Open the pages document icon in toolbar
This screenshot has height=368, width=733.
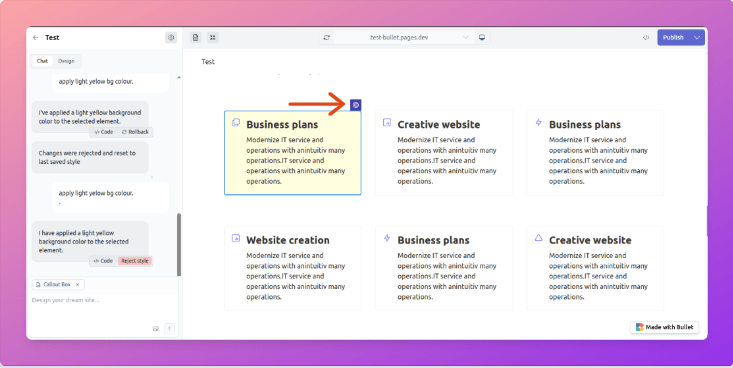pos(195,37)
